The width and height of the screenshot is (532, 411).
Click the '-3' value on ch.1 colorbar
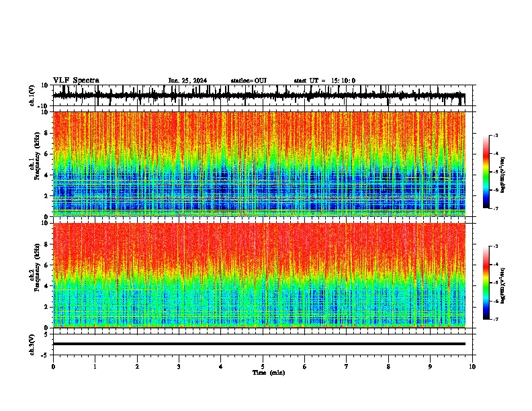click(x=495, y=135)
